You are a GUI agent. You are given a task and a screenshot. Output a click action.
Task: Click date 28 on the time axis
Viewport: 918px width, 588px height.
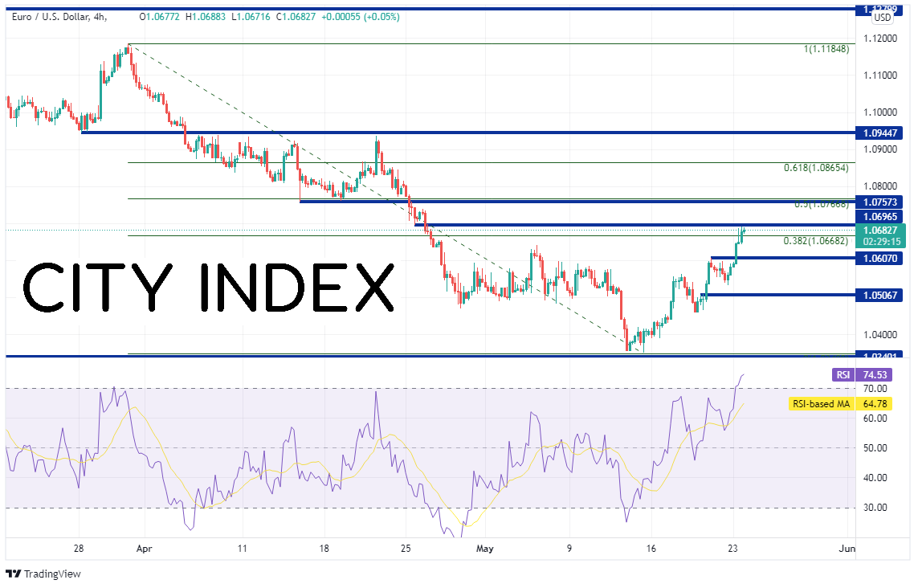click(79, 549)
